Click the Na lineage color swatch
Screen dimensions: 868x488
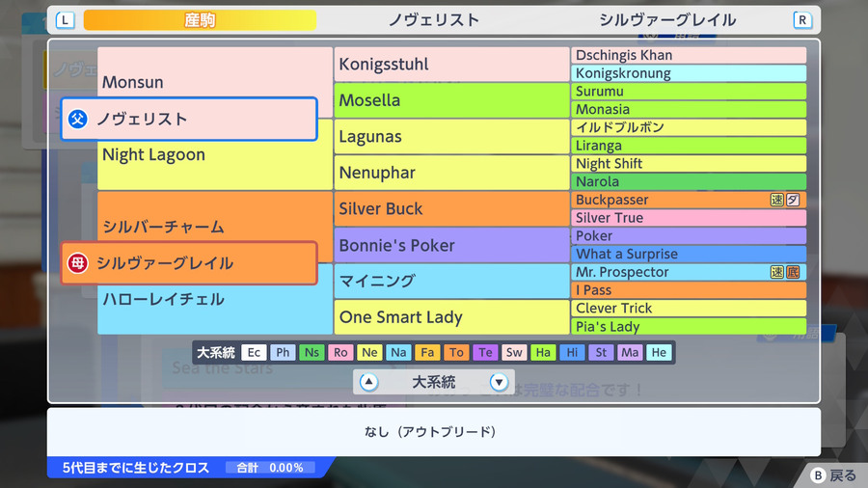[398, 352]
